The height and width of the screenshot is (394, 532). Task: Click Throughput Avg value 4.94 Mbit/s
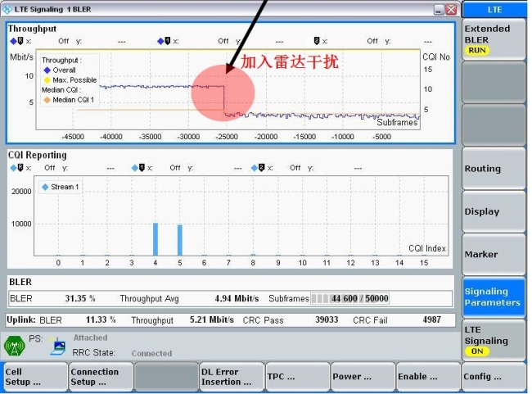tap(237, 298)
